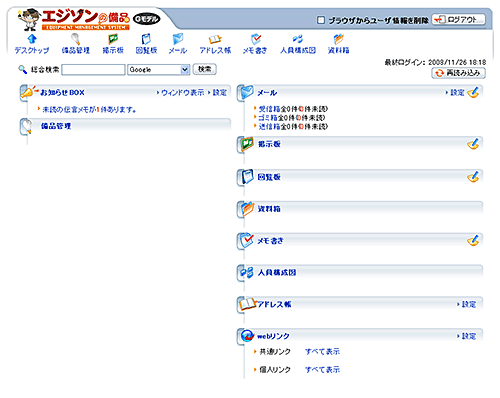Click the compose pencil icon in メール panel
This screenshot has width=500, height=398.
[x=473, y=92]
